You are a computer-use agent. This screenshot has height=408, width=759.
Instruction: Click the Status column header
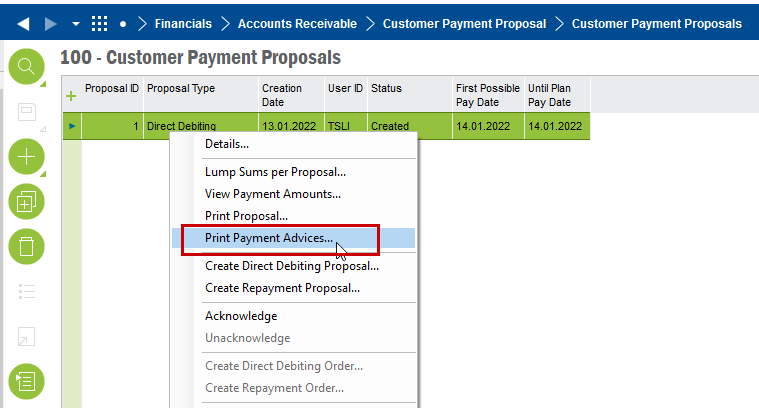pos(410,95)
